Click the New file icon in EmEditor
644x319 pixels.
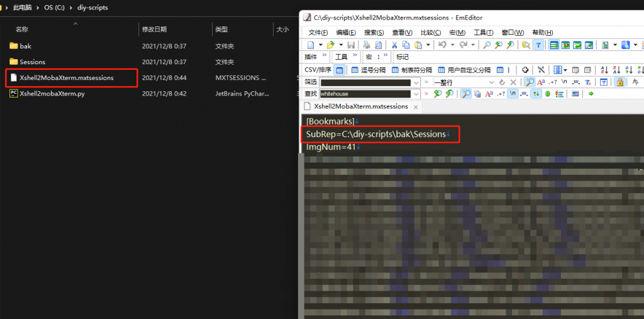(311, 45)
